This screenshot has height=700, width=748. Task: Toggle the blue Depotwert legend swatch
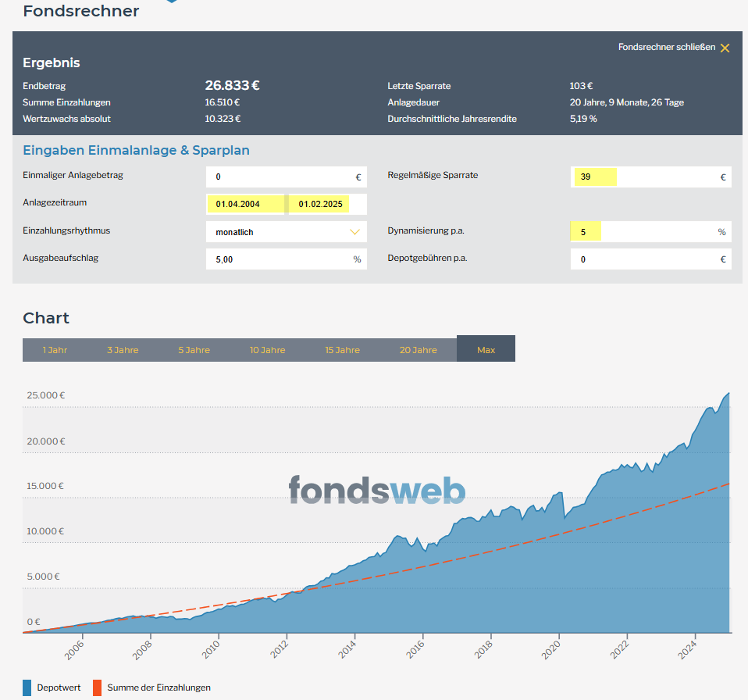tap(27, 687)
